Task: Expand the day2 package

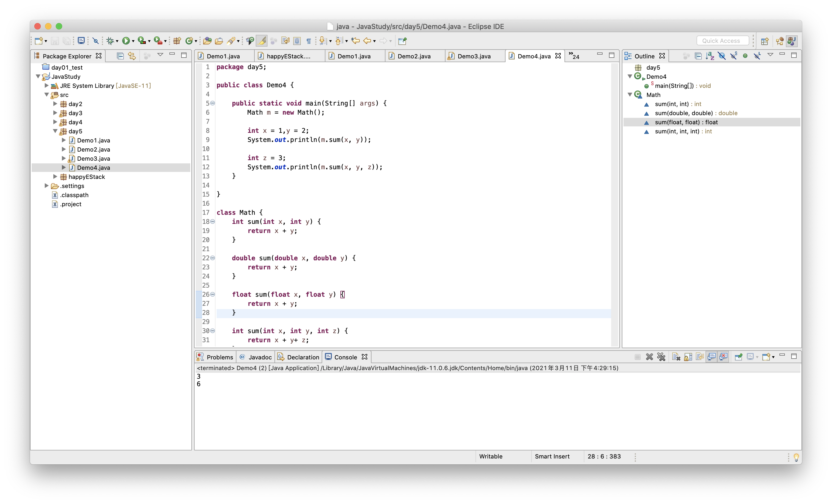Action: (x=55, y=104)
